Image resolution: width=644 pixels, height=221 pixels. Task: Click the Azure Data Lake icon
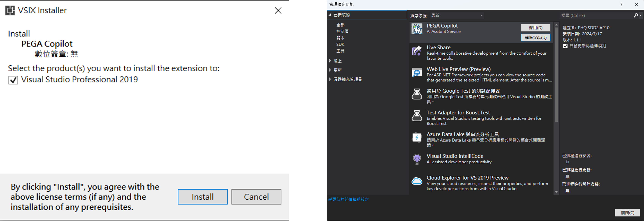click(x=417, y=138)
